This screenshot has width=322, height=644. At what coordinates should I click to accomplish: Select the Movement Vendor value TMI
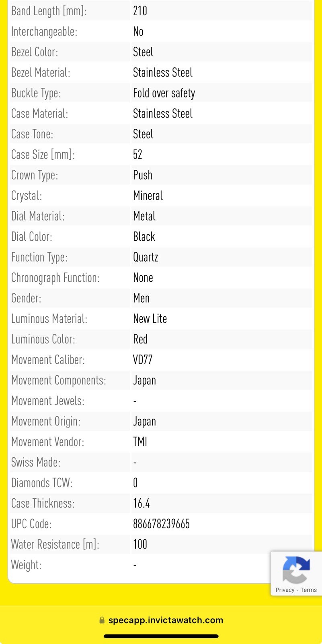point(140,442)
